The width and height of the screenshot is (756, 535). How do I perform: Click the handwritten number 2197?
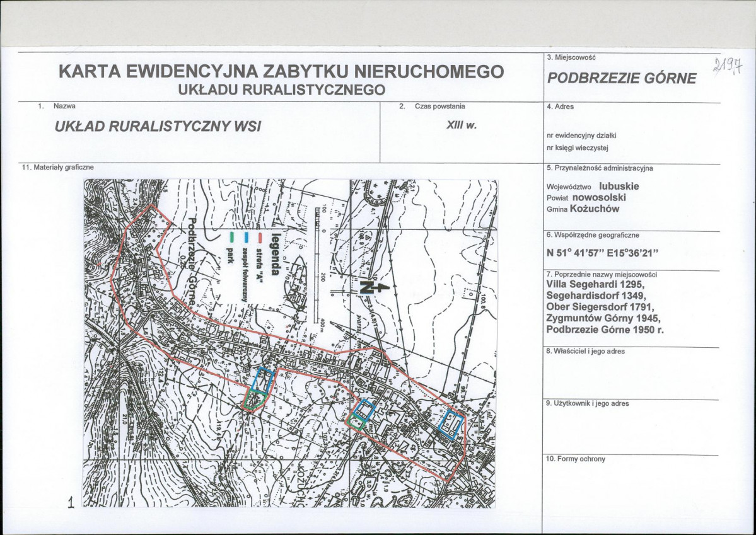[726, 67]
